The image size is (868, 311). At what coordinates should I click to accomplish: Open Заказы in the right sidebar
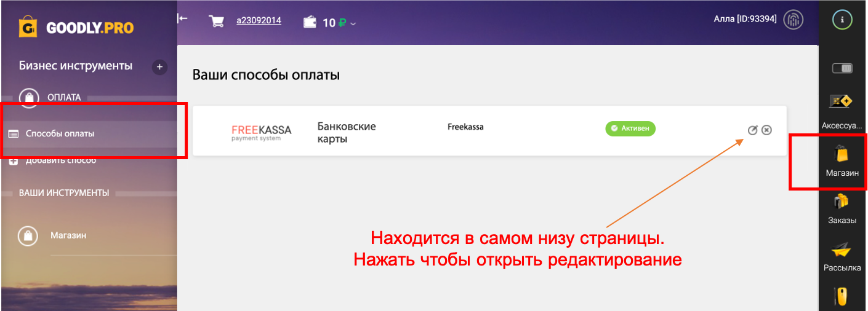pyautogui.click(x=842, y=209)
